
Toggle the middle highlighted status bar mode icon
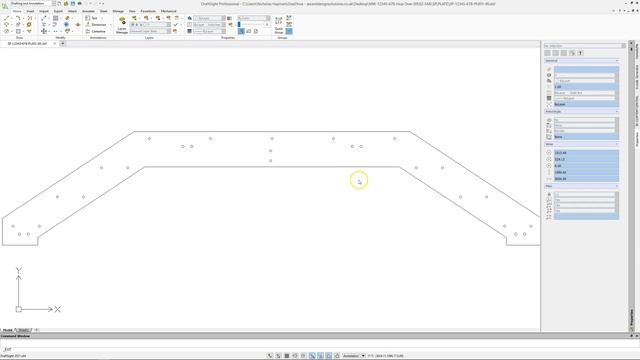click(x=320, y=356)
